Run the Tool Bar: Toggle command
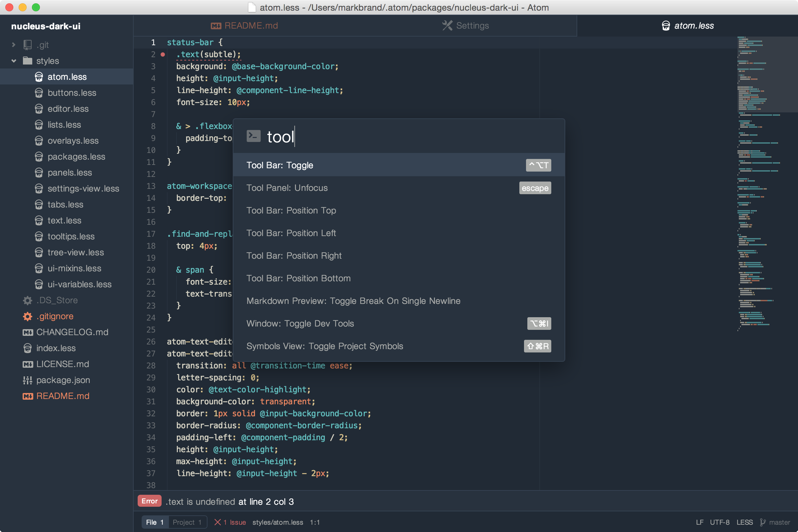This screenshot has width=798, height=532. [399, 165]
